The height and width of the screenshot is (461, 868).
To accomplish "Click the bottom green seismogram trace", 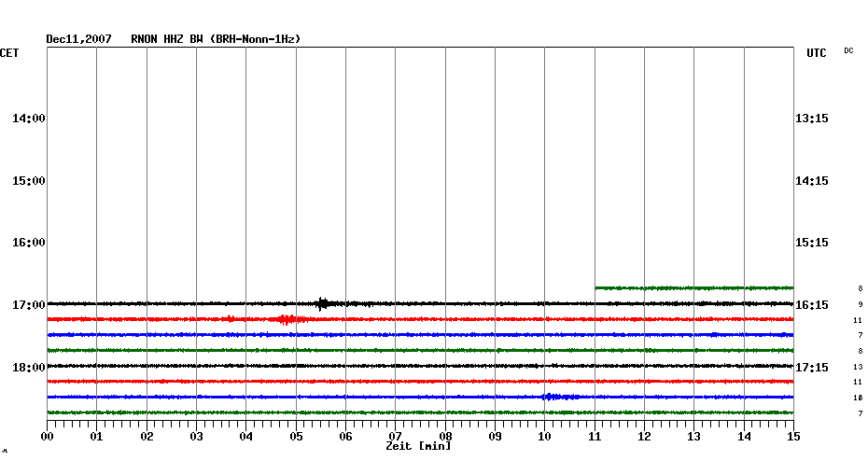I will tap(420, 412).
